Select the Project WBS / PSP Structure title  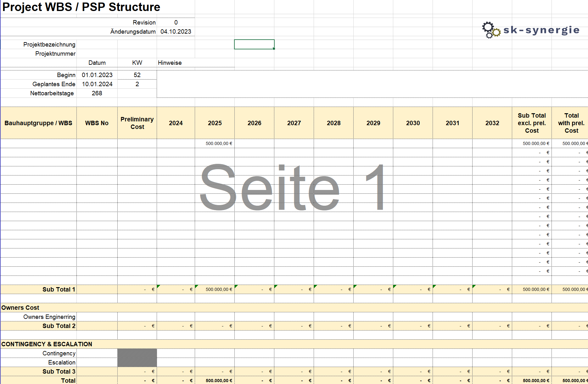(x=81, y=7)
